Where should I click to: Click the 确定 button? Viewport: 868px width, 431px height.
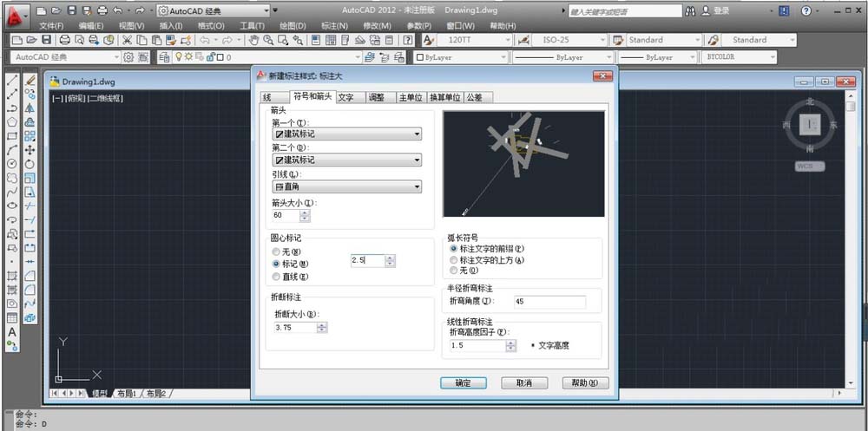point(464,382)
